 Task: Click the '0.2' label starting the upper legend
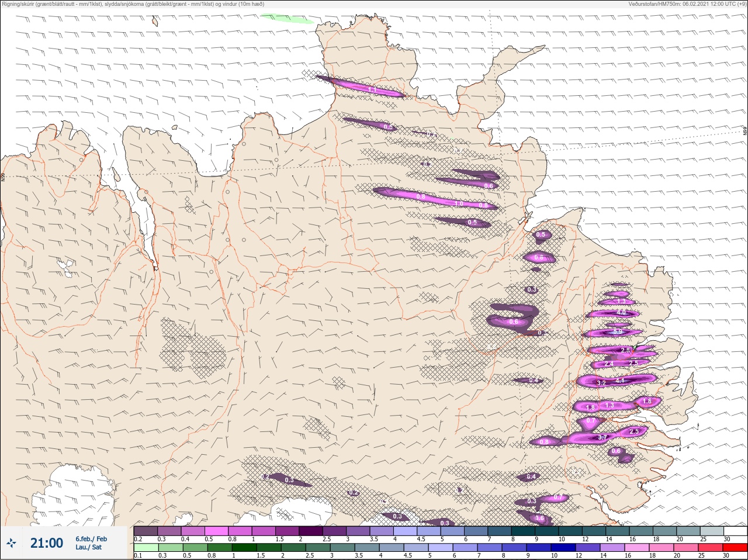(138, 539)
